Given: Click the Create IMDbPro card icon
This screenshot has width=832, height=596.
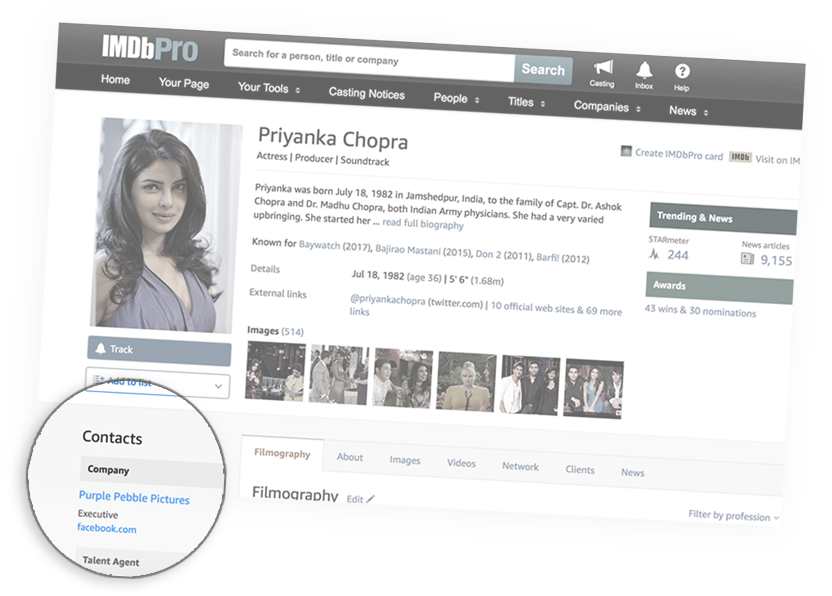Looking at the screenshot, I should tap(626, 151).
